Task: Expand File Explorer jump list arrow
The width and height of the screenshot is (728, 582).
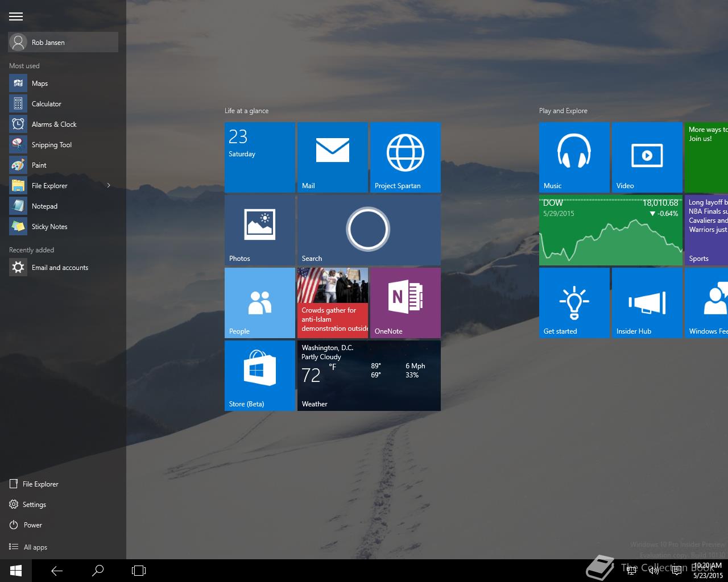Action: pyautogui.click(x=109, y=185)
